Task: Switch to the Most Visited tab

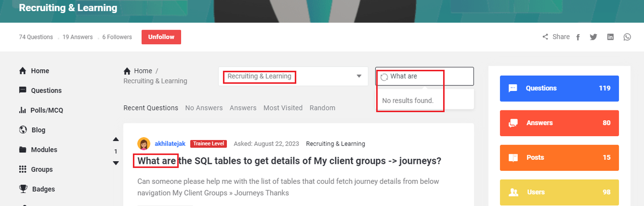Action: point(283,108)
